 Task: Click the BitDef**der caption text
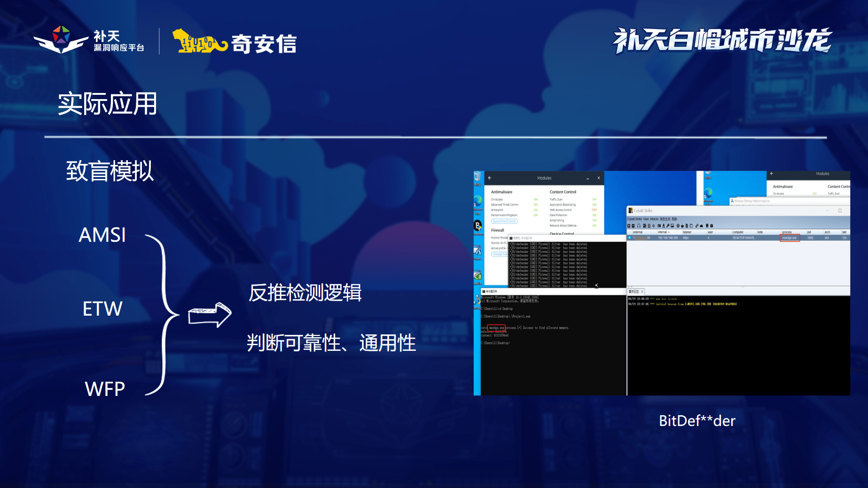697,420
